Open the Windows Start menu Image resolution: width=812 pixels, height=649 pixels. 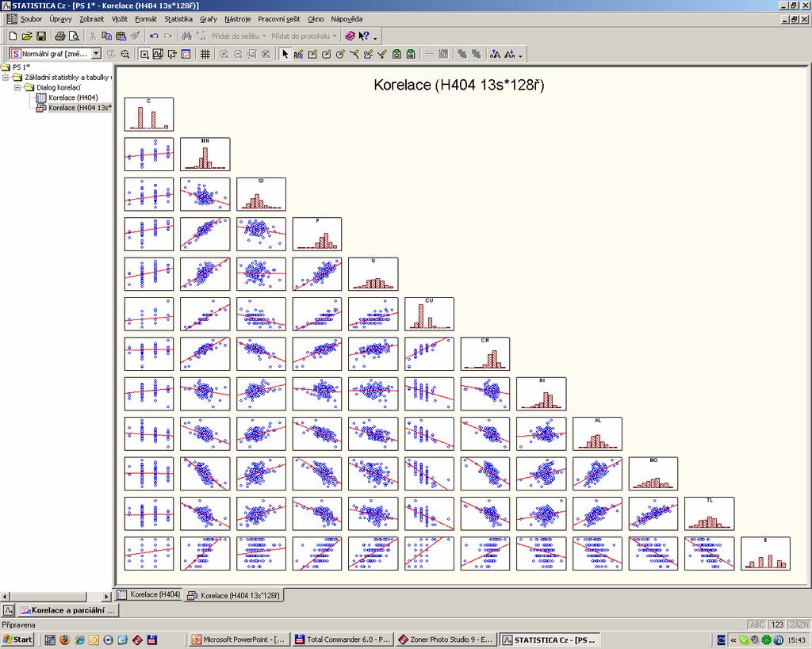pyautogui.click(x=17, y=639)
